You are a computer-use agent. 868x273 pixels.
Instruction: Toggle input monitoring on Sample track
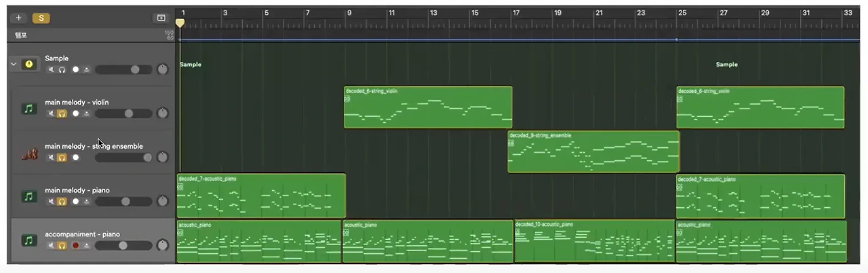[86, 69]
